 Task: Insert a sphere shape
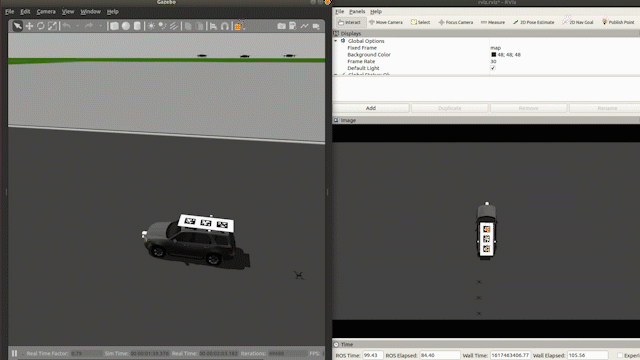pyautogui.click(x=126, y=26)
